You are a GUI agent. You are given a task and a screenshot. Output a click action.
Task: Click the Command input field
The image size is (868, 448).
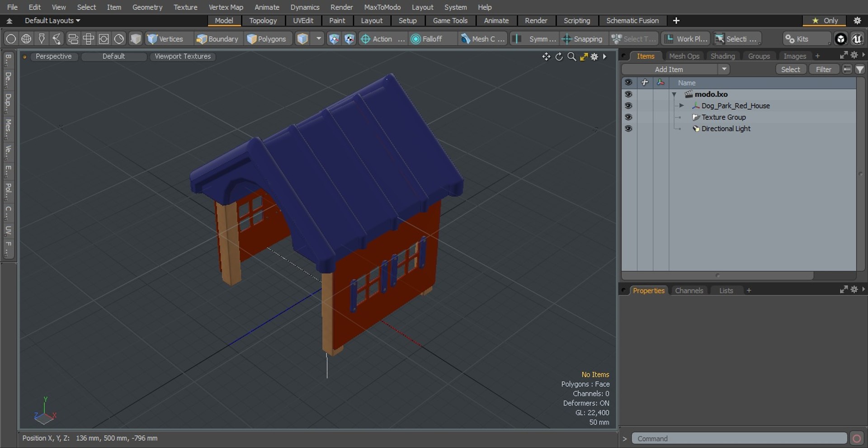[x=739, y=439]
